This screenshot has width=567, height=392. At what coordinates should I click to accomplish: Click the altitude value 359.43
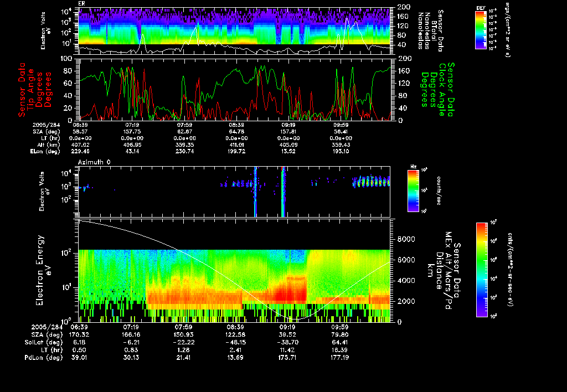pos(341,145)
